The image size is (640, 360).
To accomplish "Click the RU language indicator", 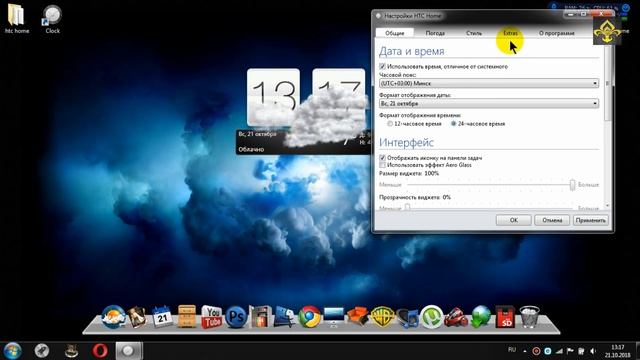I will pyautogui.click(x=512, y=350).
